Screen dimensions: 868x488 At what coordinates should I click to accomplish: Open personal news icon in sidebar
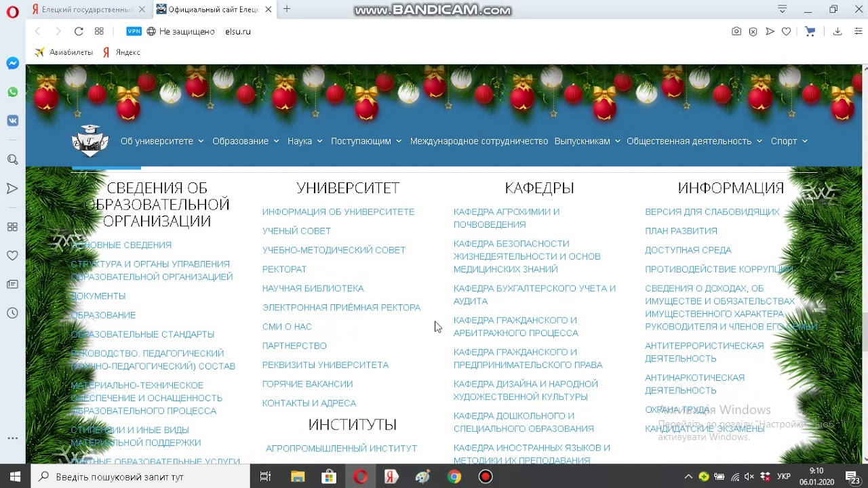pos(12,285)
